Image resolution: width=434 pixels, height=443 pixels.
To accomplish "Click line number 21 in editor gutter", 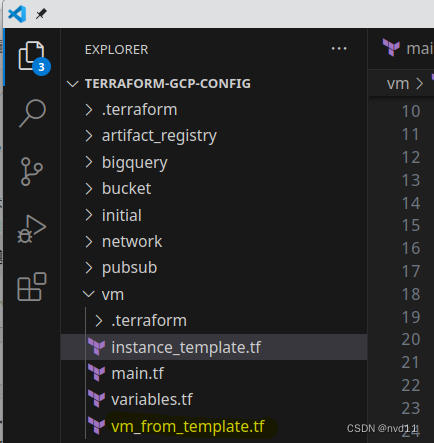I will (x=411, y=362).
